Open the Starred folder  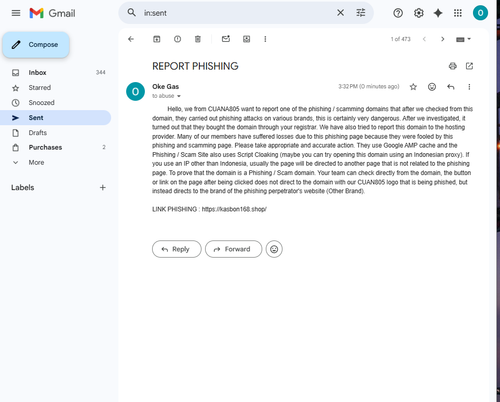(x=55, y=88)
